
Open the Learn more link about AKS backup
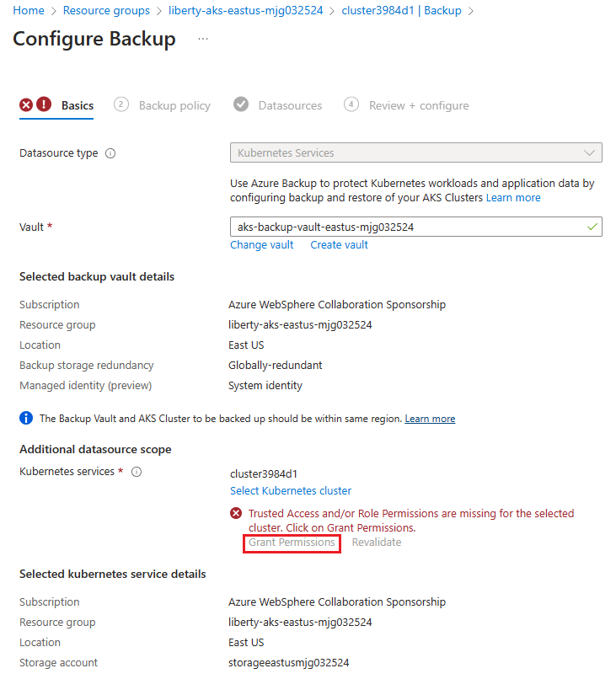pyautogui.click(x=513, y=197)
